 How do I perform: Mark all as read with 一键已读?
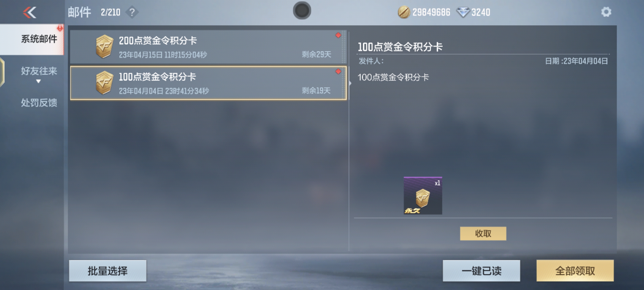click(481, 270)
